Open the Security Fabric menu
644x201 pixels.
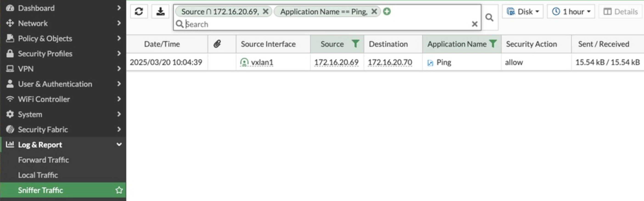63,129
